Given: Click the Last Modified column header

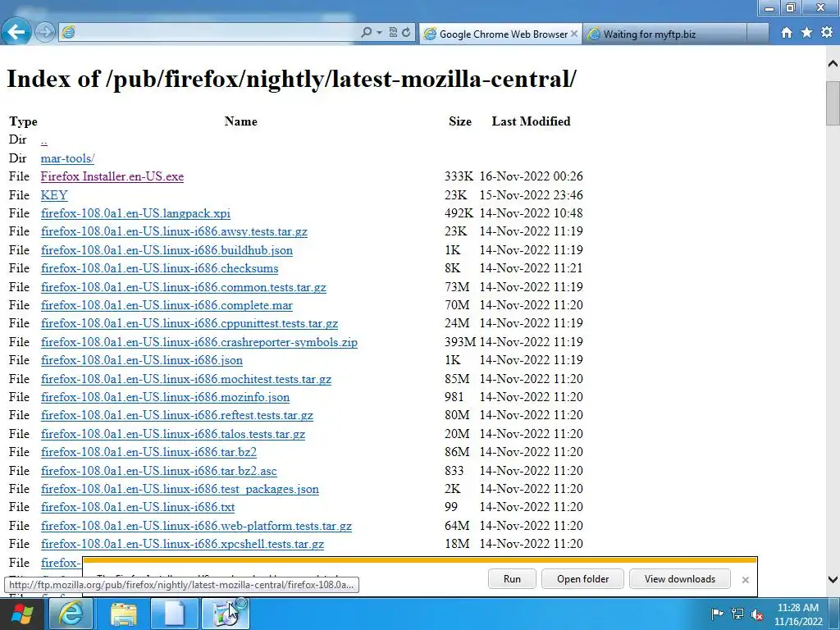Looking at the screenshot, I should (531, 121).
